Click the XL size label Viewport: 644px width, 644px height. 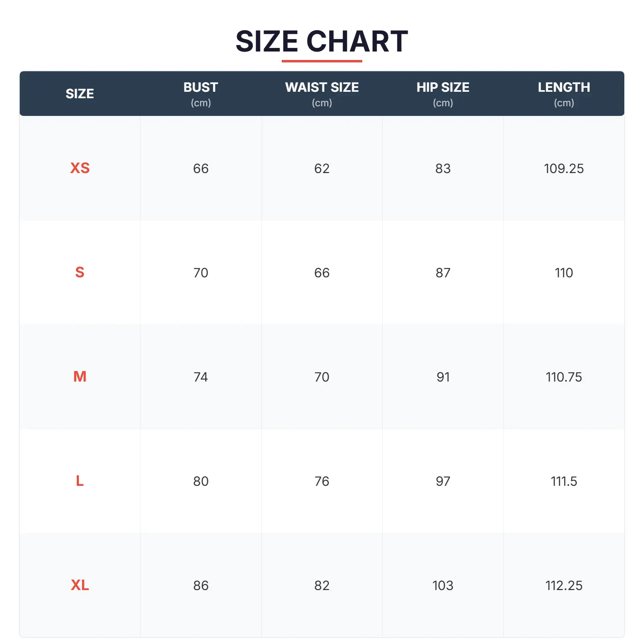tap(80, 585)
